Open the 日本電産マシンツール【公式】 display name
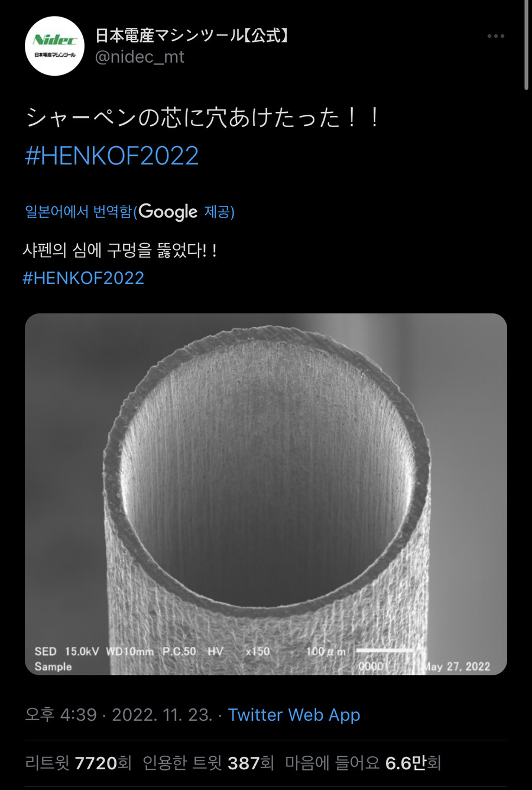Screen dimensions: 532x790 [x=193, y=35]
